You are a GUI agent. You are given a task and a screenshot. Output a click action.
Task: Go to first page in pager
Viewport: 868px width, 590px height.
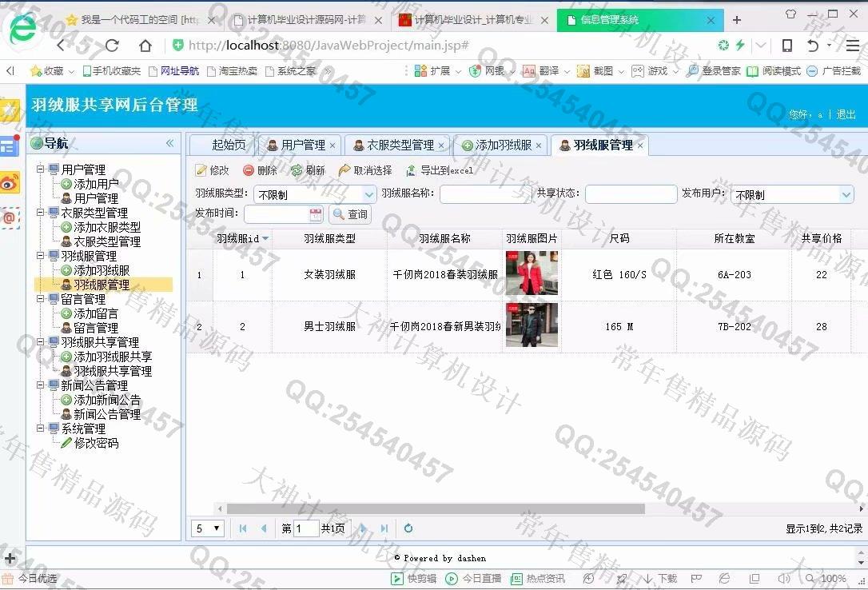point(242,528)
